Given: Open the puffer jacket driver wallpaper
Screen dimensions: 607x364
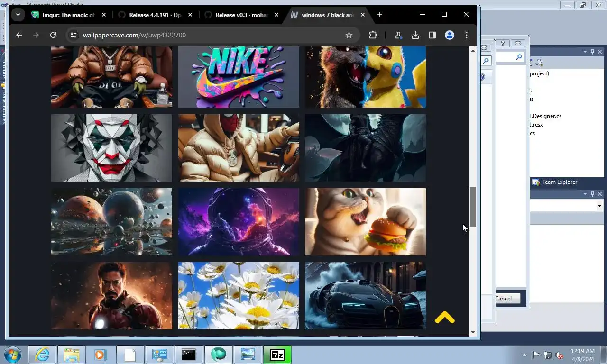Looking at the screenshot, I should coord(239,148).
